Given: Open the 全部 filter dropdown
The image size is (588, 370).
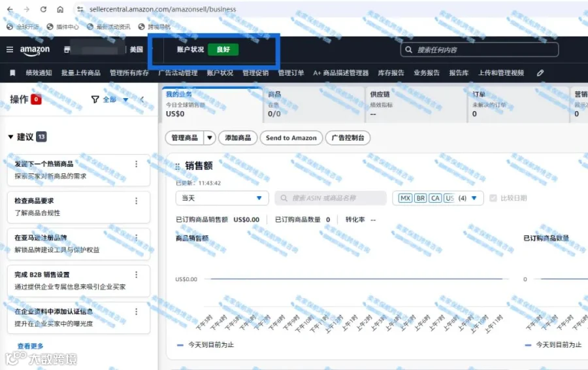Looking at the screenshot, I should (x=116, y=99).
